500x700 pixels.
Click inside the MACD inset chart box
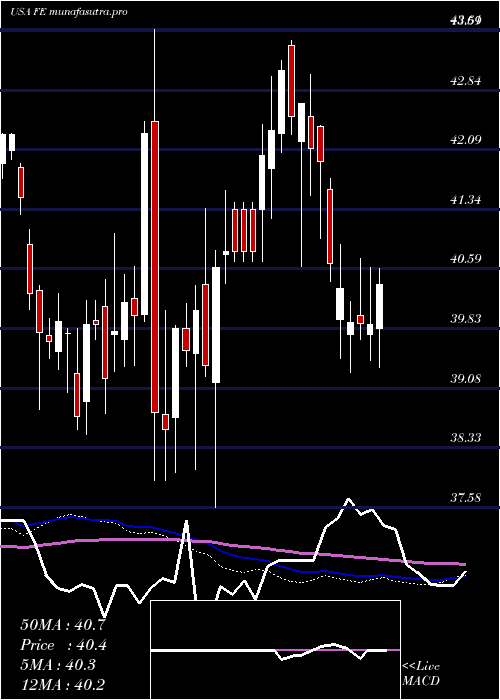[275, 650]
